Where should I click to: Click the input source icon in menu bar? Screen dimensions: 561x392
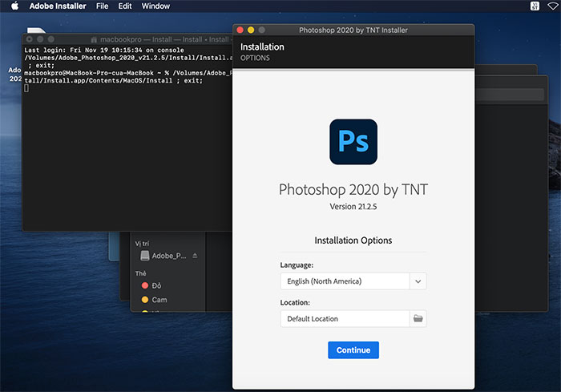coord(534,6)
